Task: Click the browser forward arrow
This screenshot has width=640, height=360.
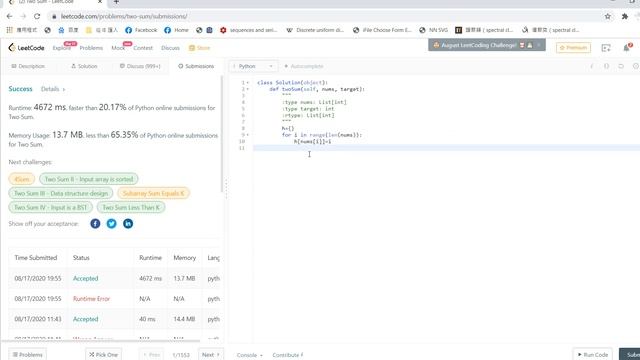Action: click(23, 16)
